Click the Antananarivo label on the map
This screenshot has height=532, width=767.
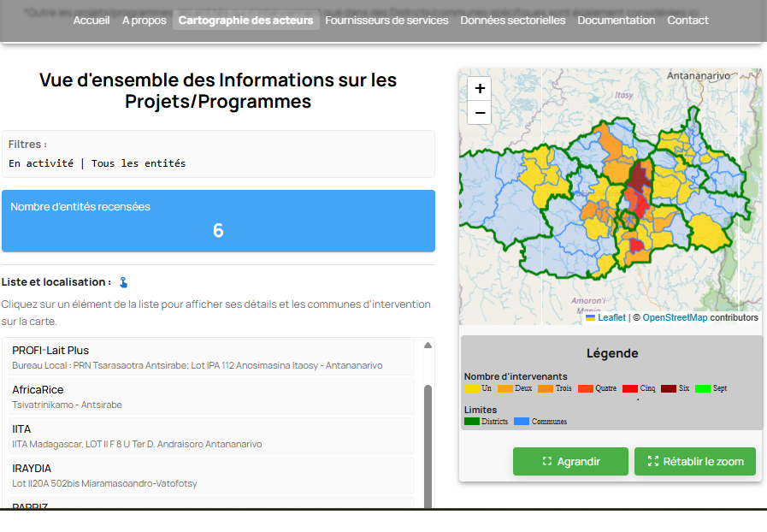click(698, 75)
